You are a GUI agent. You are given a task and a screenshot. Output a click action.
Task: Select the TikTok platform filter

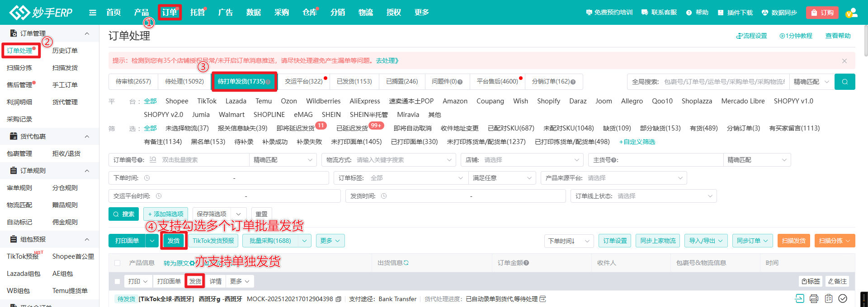[207, 101]
